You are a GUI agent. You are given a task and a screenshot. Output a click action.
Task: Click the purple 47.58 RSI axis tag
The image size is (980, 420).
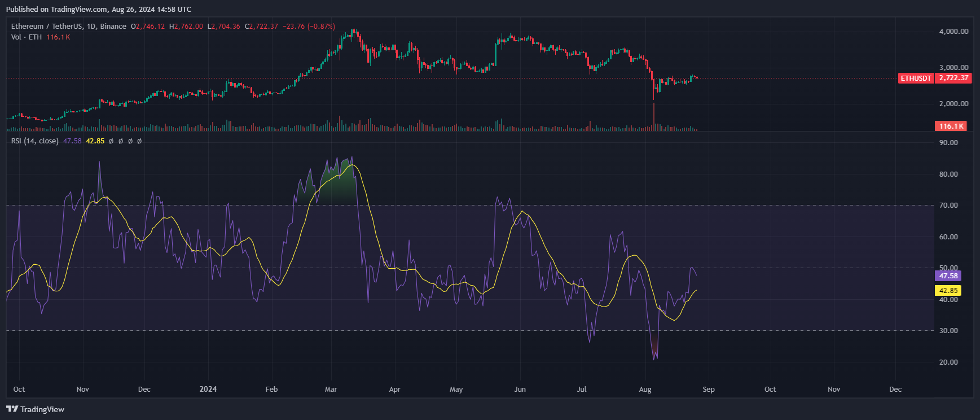click(x=948, y=276)
